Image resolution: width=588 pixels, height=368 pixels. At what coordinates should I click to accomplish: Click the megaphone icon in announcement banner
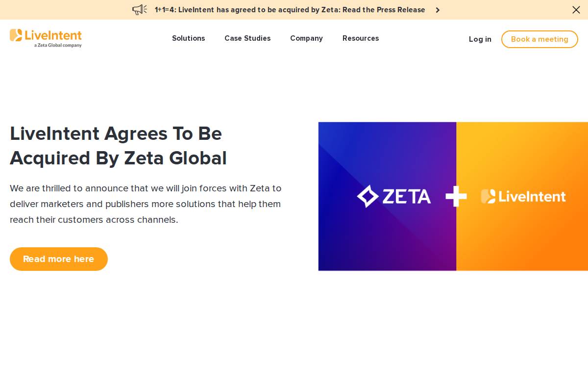(140, 10)
